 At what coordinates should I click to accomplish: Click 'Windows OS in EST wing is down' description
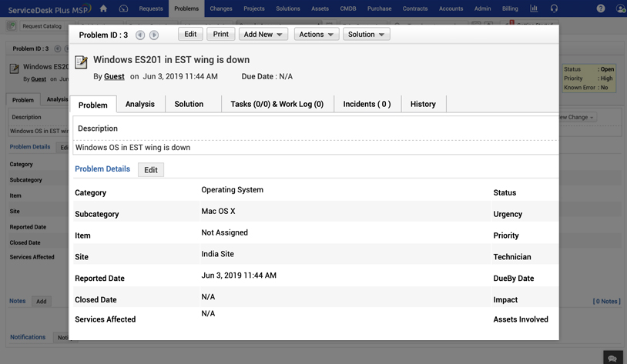coord(132,148)
